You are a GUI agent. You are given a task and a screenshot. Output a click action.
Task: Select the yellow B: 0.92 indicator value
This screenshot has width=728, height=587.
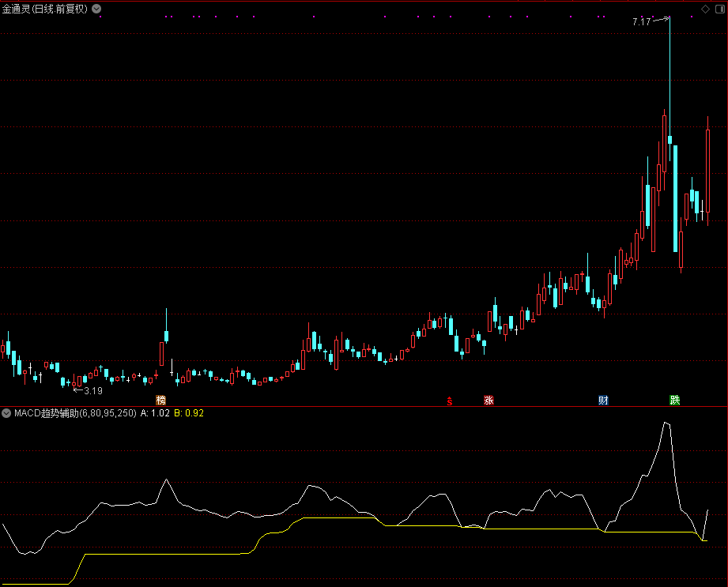click(189, 412)
